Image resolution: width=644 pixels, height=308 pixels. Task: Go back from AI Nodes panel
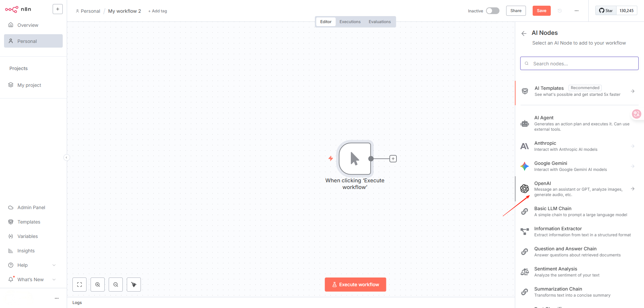pos(524,33)
